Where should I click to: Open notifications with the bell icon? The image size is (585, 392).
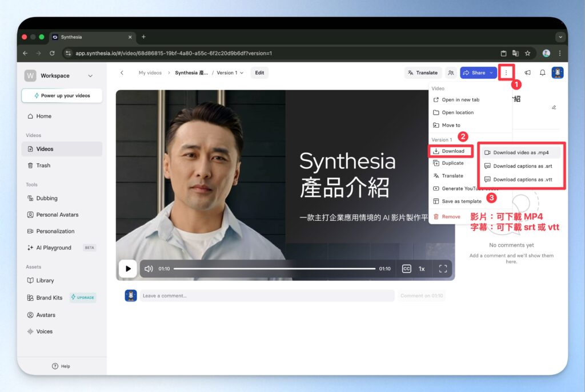[x=543, y=72]
